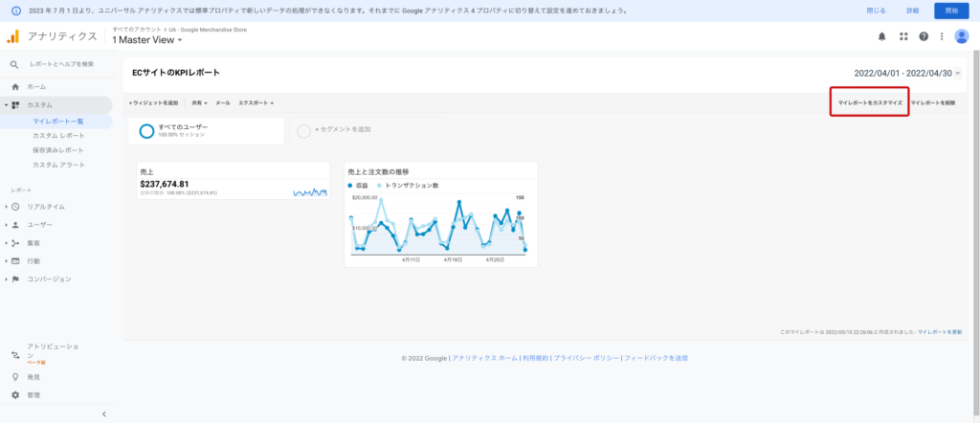980x423 pixels.
Task: Open the 1 Master View dropdown
Action: pyautogui.click(x=146, y=40)
